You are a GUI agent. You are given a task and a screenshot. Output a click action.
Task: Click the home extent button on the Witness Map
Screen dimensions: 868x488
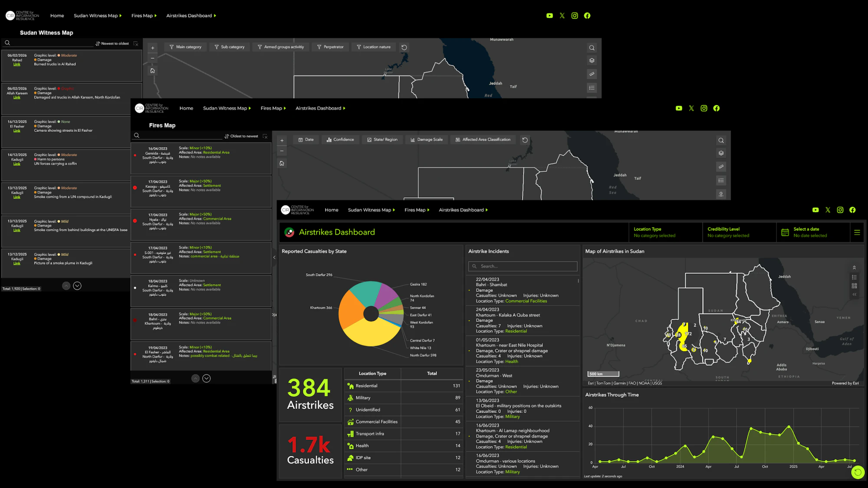point(152,71)
